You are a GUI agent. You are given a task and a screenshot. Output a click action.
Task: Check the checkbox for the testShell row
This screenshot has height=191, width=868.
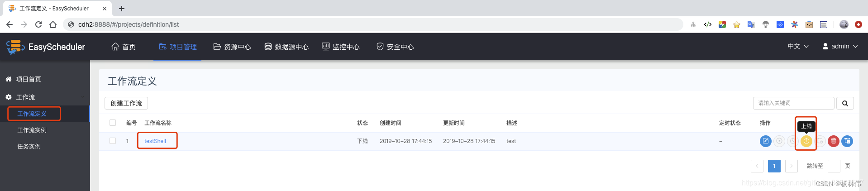pos(113,141)
